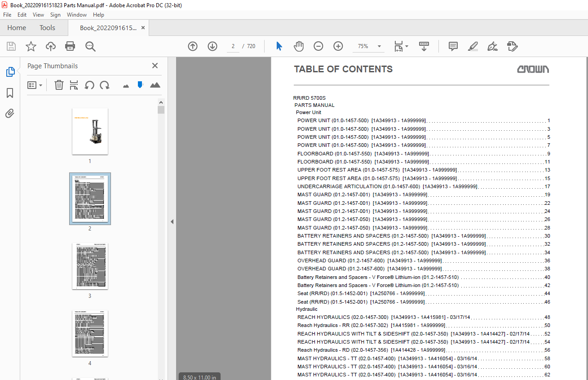Select page 4 thumbnail

tap(90, 334)
